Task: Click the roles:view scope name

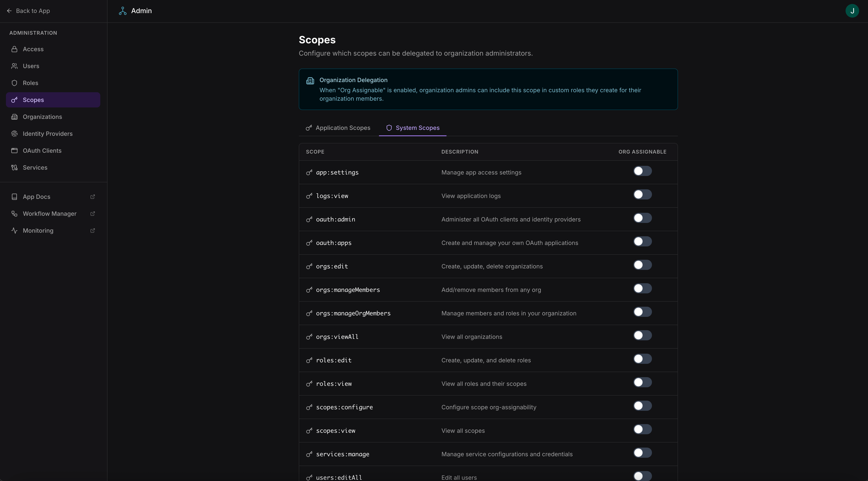Action: (x=333, y=384)
